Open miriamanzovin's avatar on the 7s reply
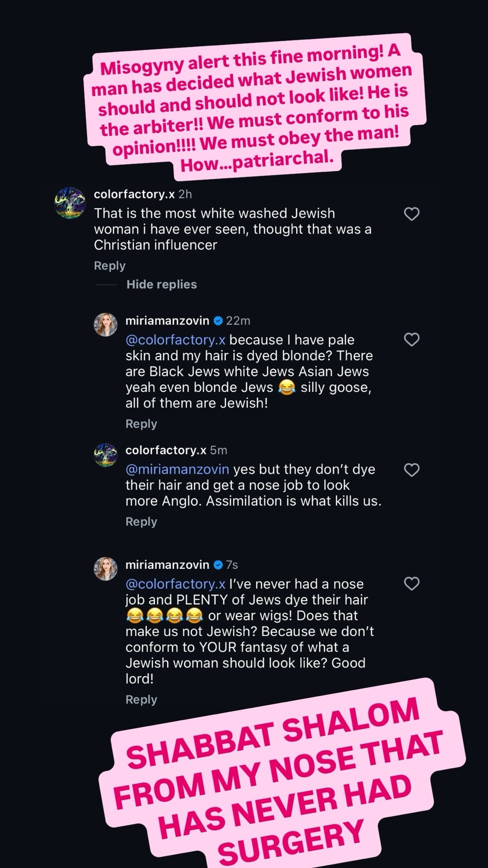The image size is (488, 868). pyautogui.click(x=105, y=569)
